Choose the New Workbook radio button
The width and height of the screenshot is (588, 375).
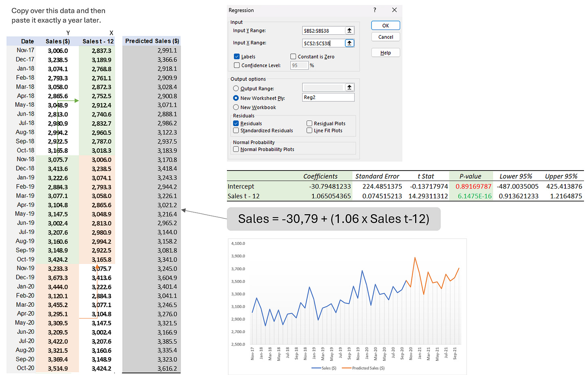[x=236, y=107]
